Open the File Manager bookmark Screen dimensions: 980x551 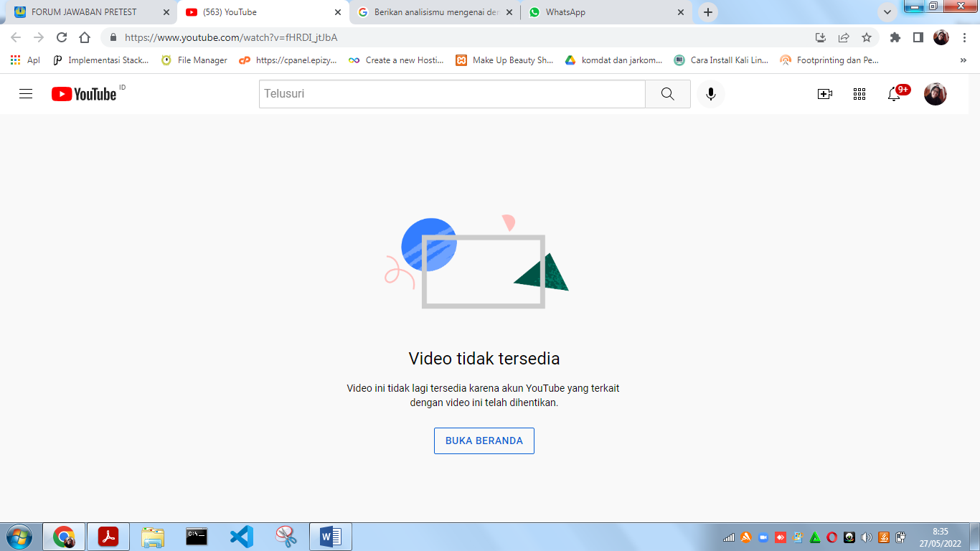point(194,60)
